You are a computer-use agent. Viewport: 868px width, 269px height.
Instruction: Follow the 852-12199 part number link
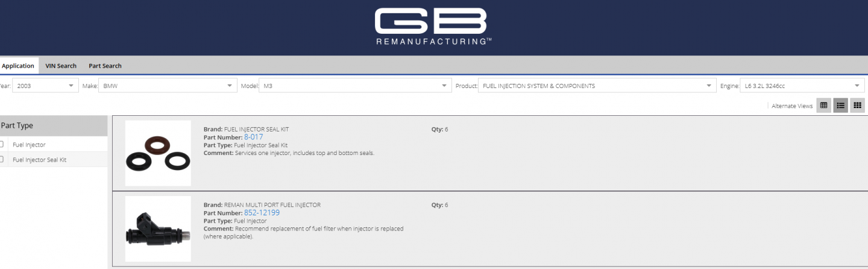262,213
